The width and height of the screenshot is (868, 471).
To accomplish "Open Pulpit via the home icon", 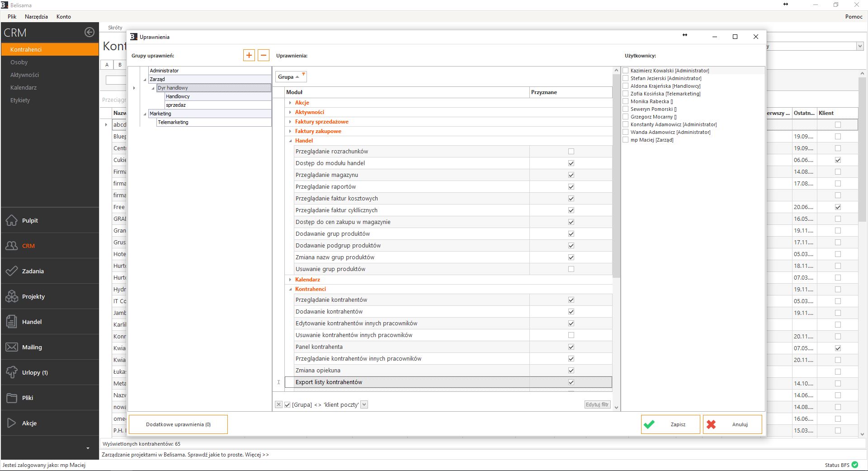I will click(12, 220).
